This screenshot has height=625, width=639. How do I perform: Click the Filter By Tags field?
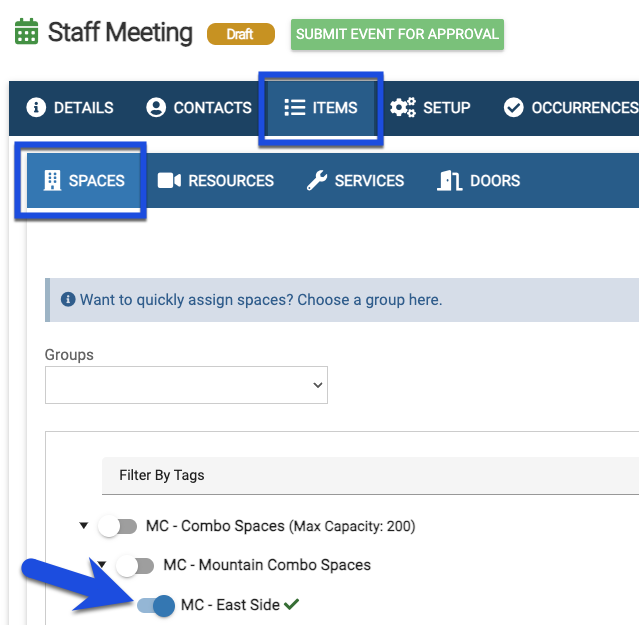pyautogui.click(x=370, y=475)
